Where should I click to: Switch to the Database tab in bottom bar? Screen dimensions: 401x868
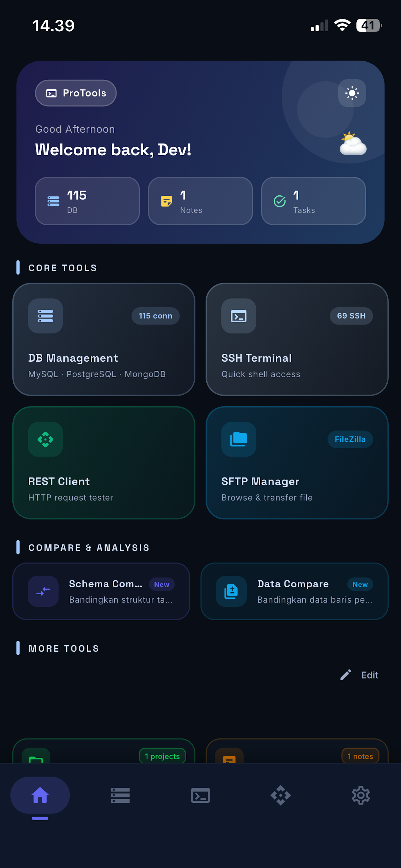tap(120, 795)
